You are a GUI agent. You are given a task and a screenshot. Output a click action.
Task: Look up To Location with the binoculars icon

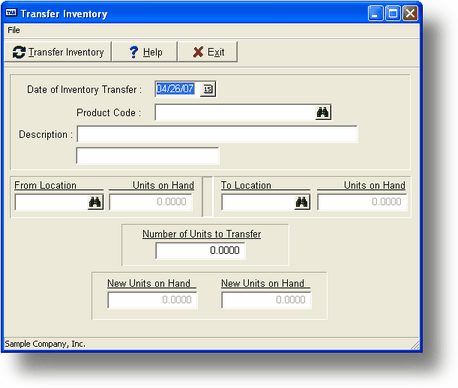(x=302, y=202)
